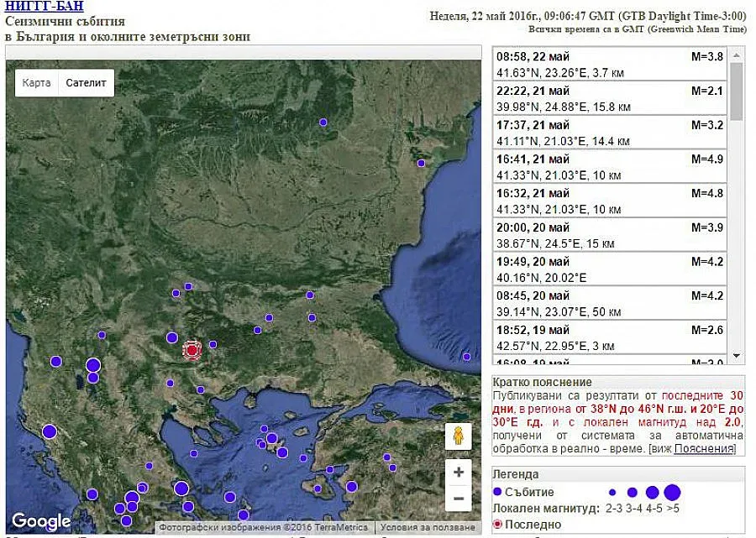
Task: Click the blue 'Събития' circle in the legend
Action: coord(498,492)
